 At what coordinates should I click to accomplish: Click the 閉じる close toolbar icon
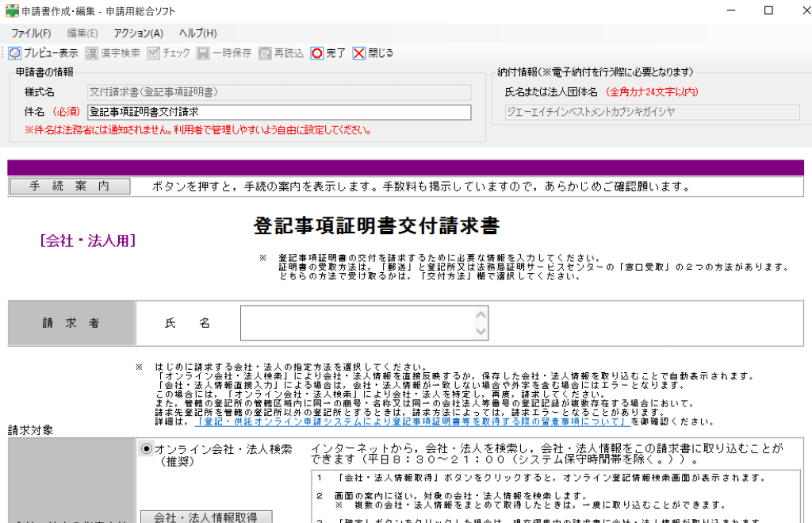point(359,53)
